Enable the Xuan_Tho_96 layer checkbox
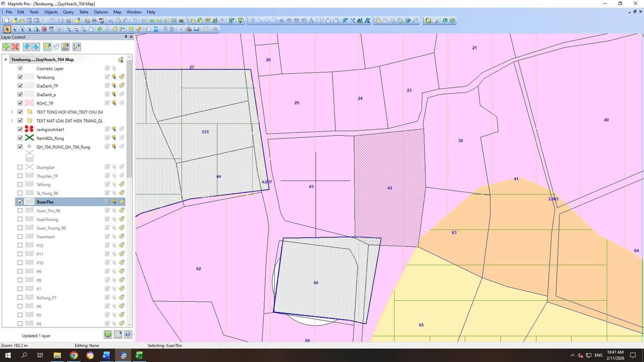This screenshot has width=644, height=362. pyautogui.click(x=20, y=210)
